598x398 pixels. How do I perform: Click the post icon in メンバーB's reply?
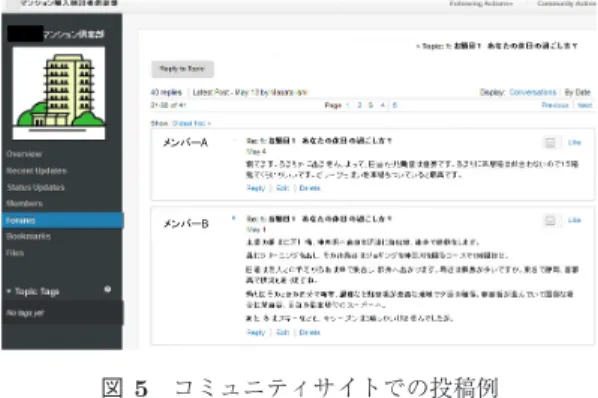coord(550,221)
